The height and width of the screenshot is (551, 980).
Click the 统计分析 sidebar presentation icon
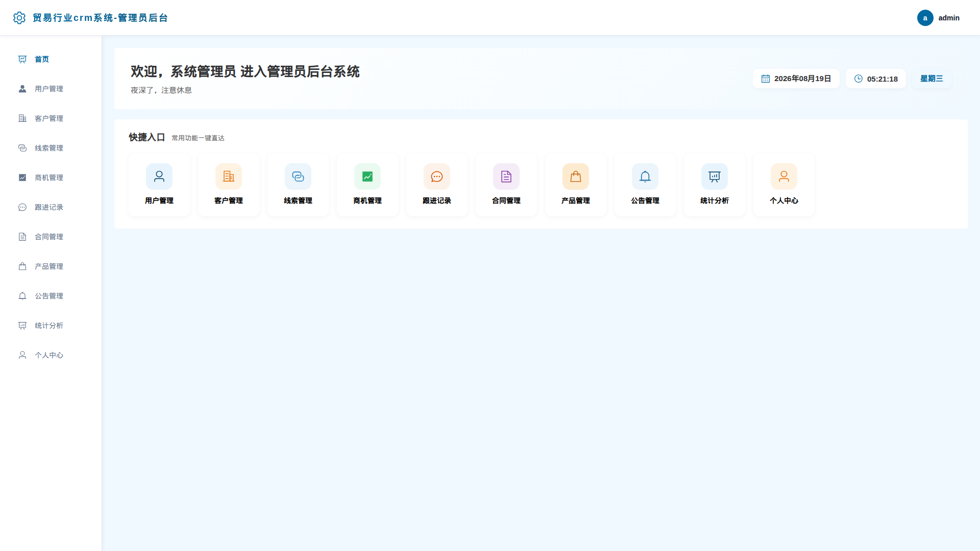point(22,325)
